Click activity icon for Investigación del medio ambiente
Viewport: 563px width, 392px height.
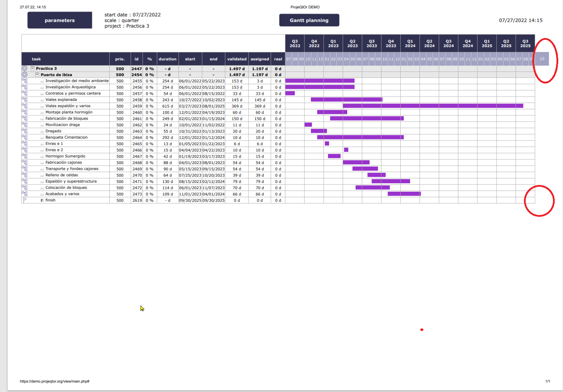coord(24,81)
